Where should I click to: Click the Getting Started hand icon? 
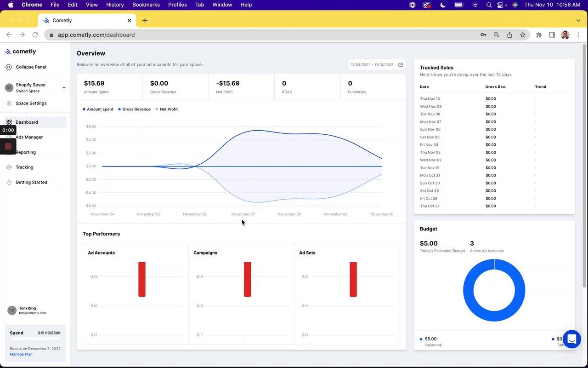tap(9, 183)
